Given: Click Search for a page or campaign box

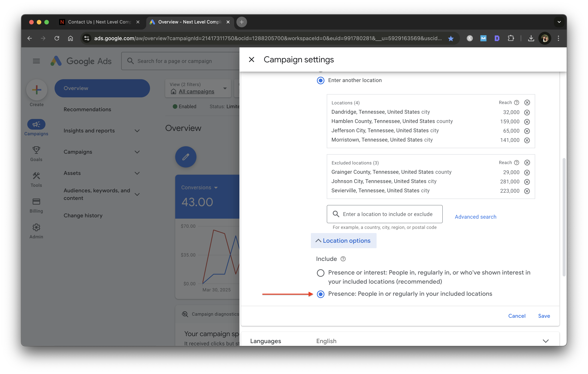Looking at the screenshot, I should click(x=181, y=61).
